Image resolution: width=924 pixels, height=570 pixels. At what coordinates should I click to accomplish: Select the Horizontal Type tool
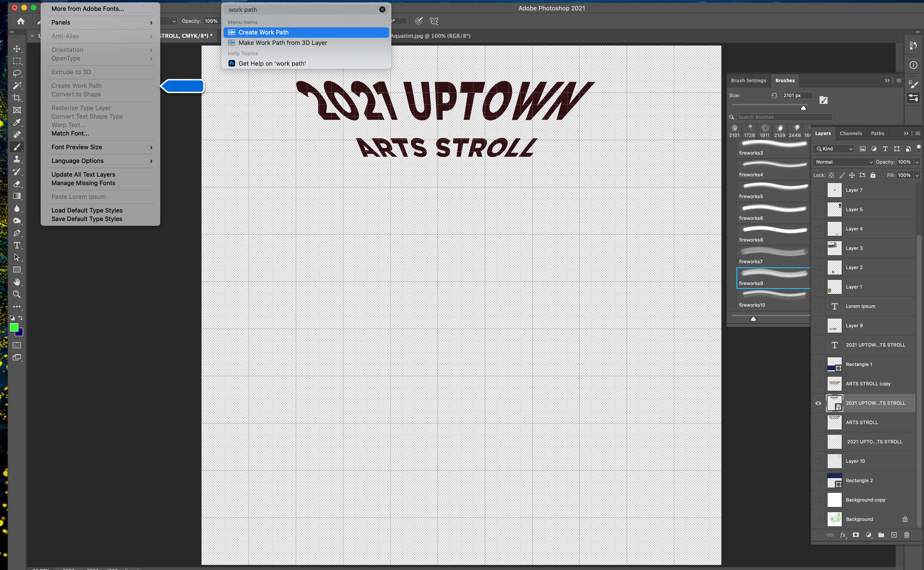pos(17,245)
